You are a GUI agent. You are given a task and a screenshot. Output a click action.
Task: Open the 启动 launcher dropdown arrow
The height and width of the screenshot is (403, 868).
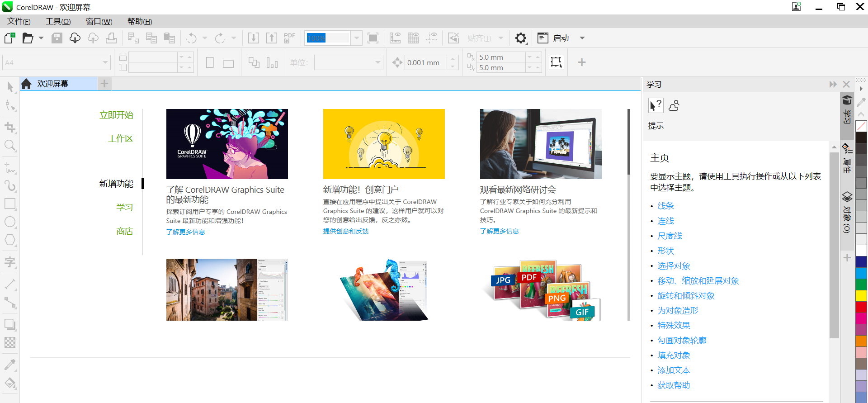point(582,38)
